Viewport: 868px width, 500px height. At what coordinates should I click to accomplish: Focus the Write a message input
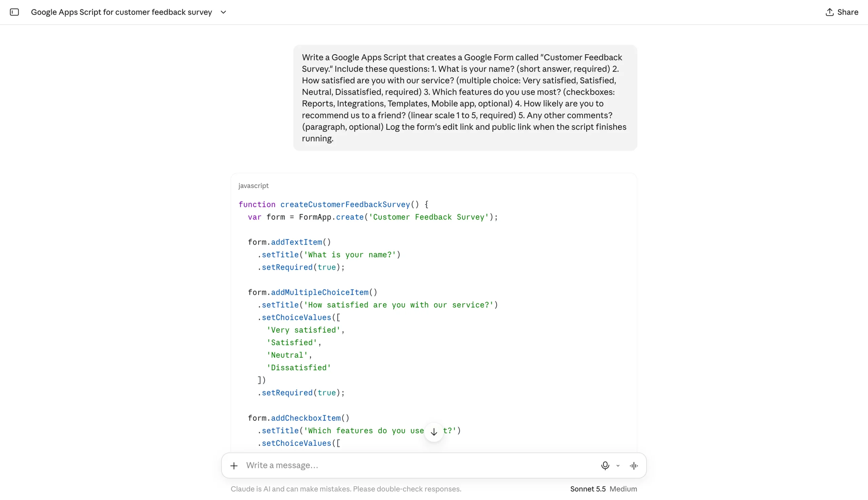coord(419,465)
